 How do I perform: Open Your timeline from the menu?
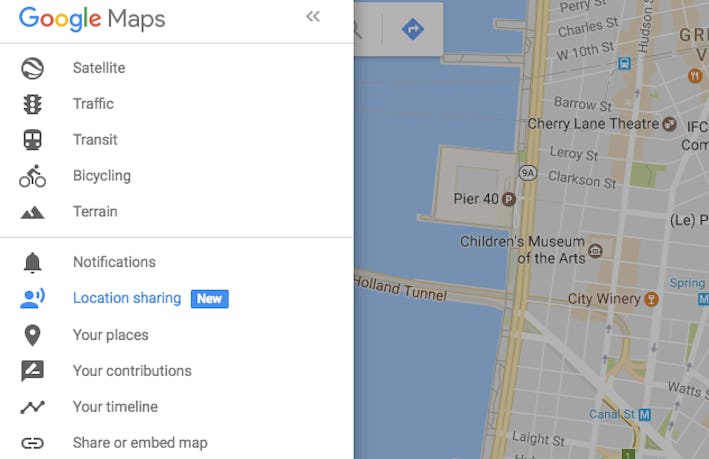click(115, 407)
